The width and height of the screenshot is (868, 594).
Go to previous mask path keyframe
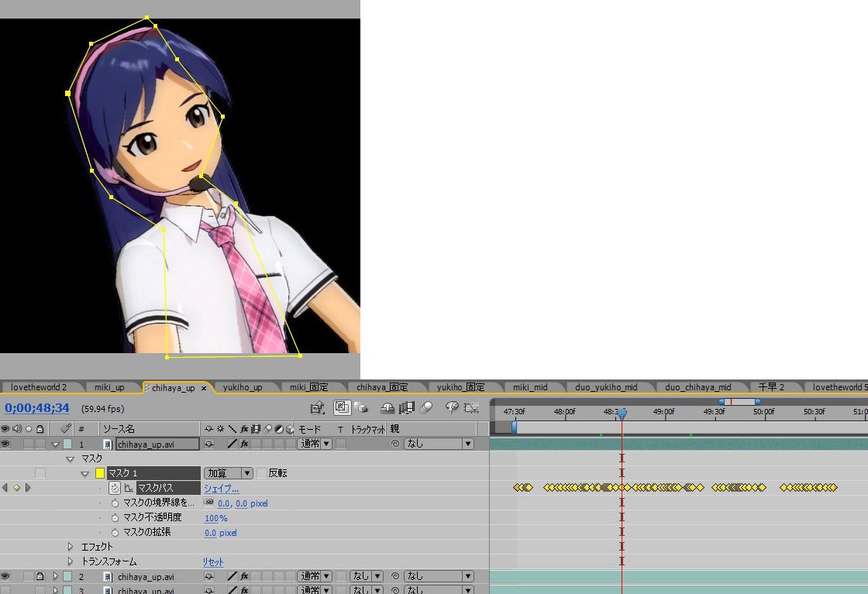(x=5, y=487)
